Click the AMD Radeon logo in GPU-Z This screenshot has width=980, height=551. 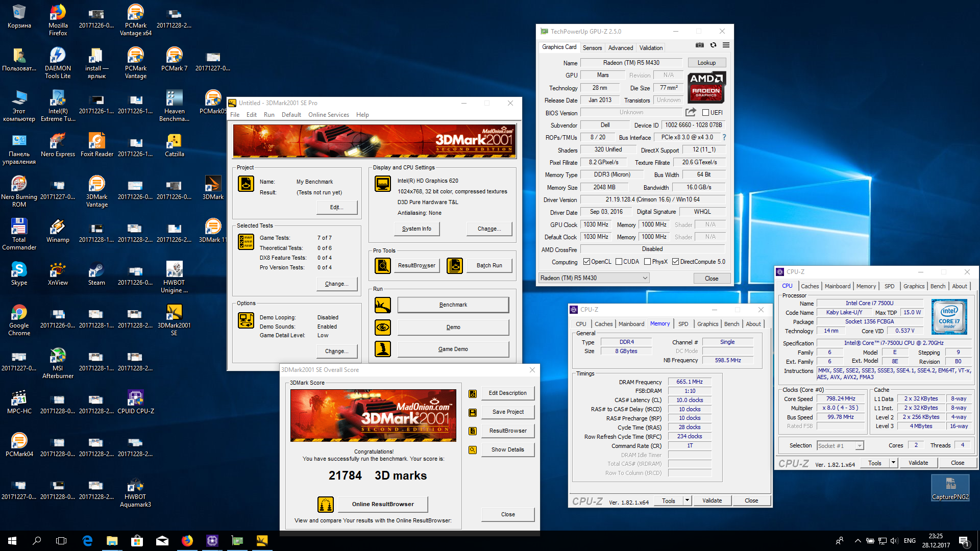pos(706,87)
